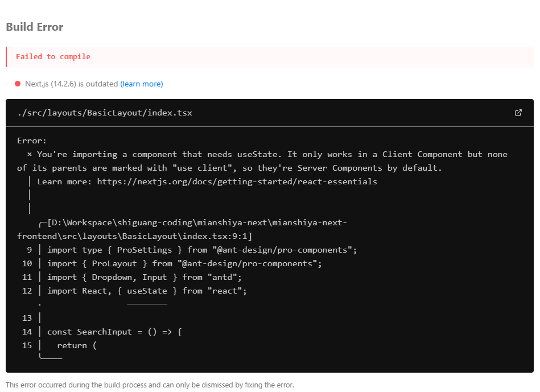Select line 14 const SearchInput declaration
Screen dimensions: 540x392
coord(114,332)
